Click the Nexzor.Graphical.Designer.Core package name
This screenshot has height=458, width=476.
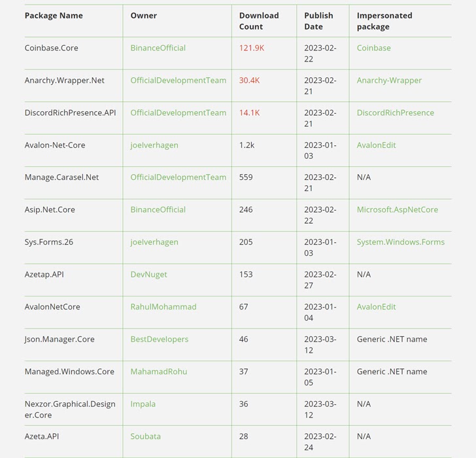pos(69,409)
